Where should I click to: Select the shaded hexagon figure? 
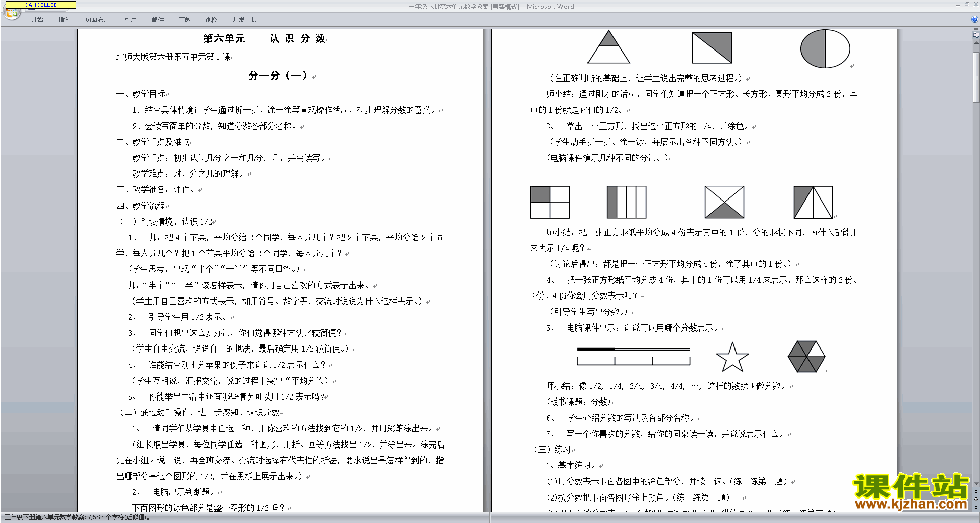(806, 357)
